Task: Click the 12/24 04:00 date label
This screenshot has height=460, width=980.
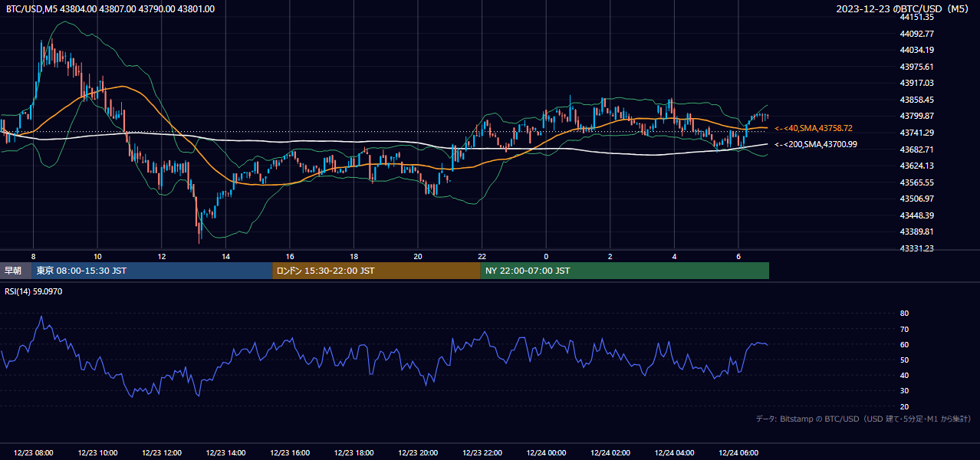Action: (674, 453)
